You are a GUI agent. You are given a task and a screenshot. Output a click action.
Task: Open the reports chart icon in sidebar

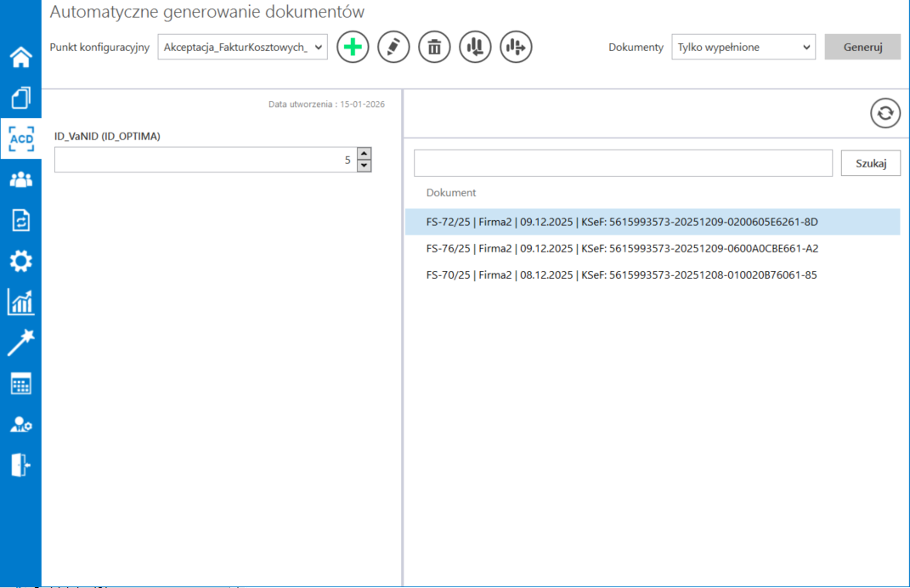coord(20,302)
